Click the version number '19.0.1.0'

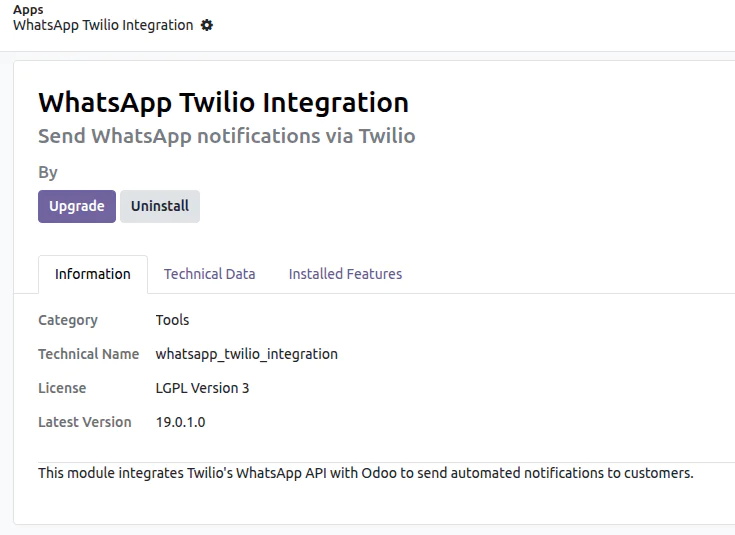pos(180,422)
